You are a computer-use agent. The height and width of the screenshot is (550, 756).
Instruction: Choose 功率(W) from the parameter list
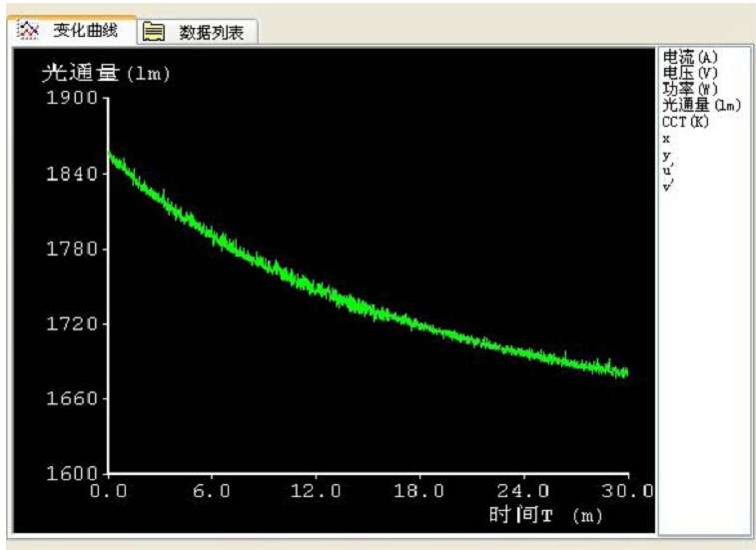tap(689, 89)
